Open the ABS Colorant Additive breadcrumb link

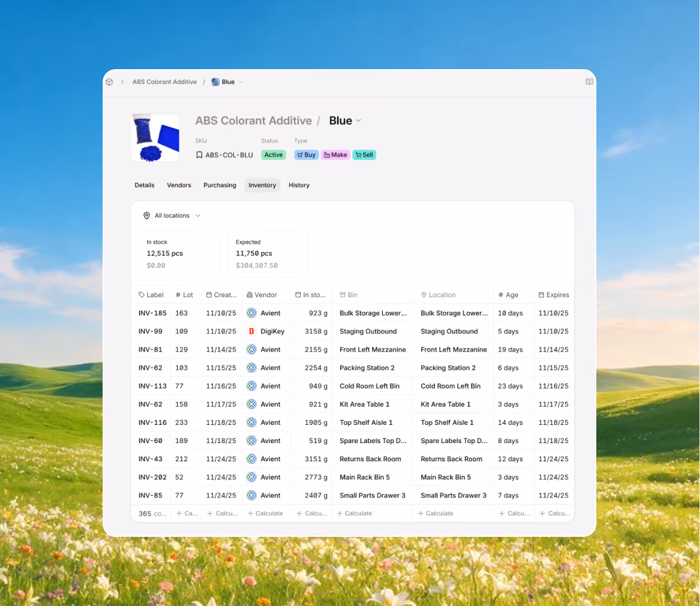(x=164, y=82)
